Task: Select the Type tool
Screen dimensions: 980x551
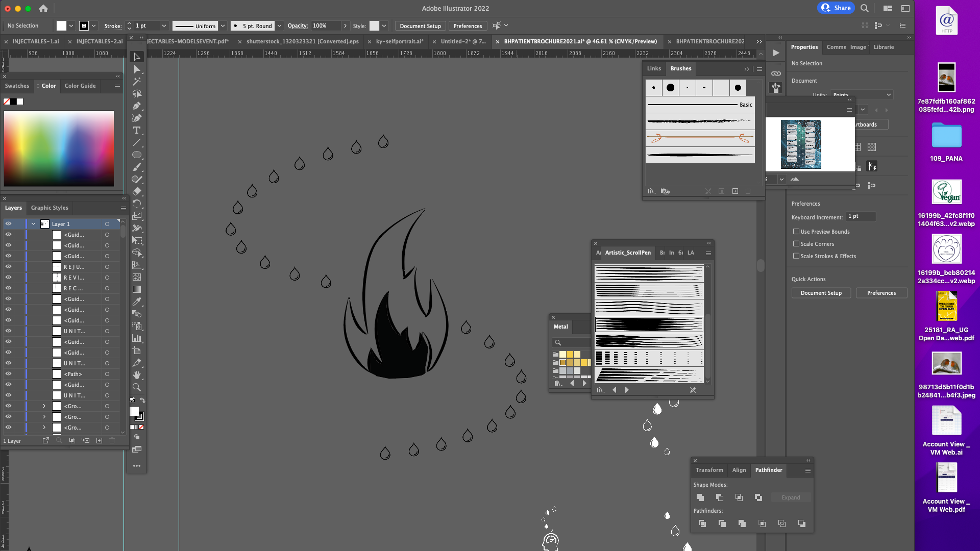Action: tap(137, 130)
